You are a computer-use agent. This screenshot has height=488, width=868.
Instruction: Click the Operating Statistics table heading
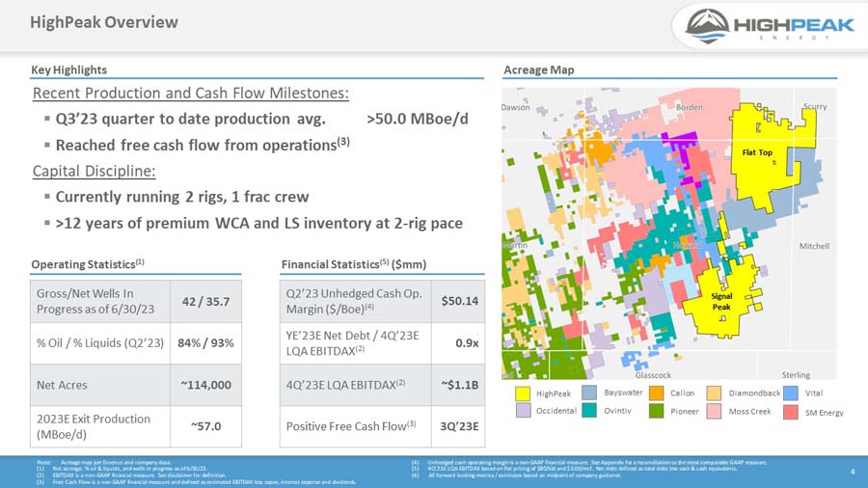click(88, 264)
